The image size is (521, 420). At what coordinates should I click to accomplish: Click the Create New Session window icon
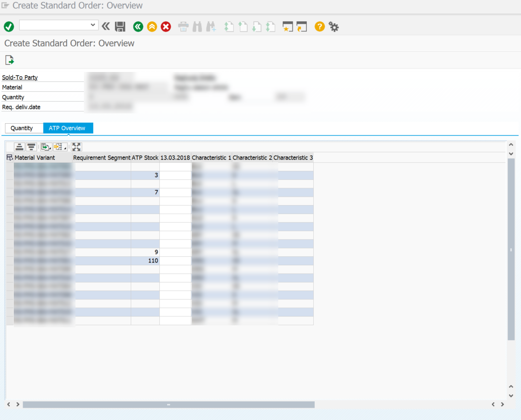point(288,27)
